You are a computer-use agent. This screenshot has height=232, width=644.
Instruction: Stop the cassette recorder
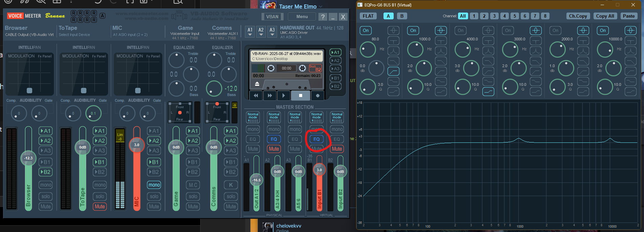(x=300, y=96)
